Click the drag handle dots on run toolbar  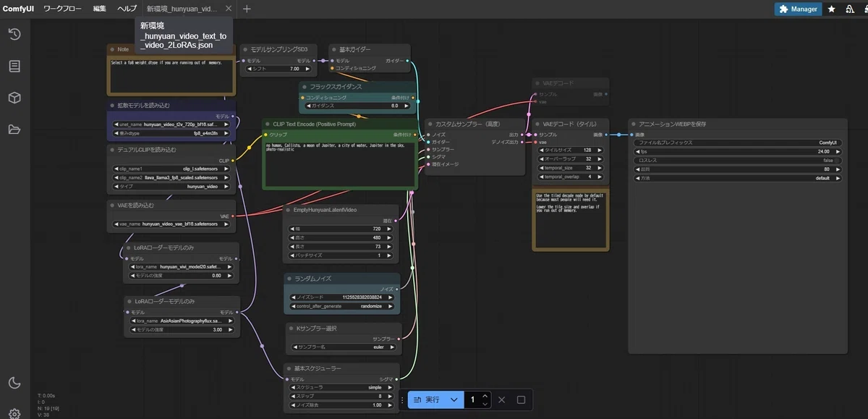402,399
